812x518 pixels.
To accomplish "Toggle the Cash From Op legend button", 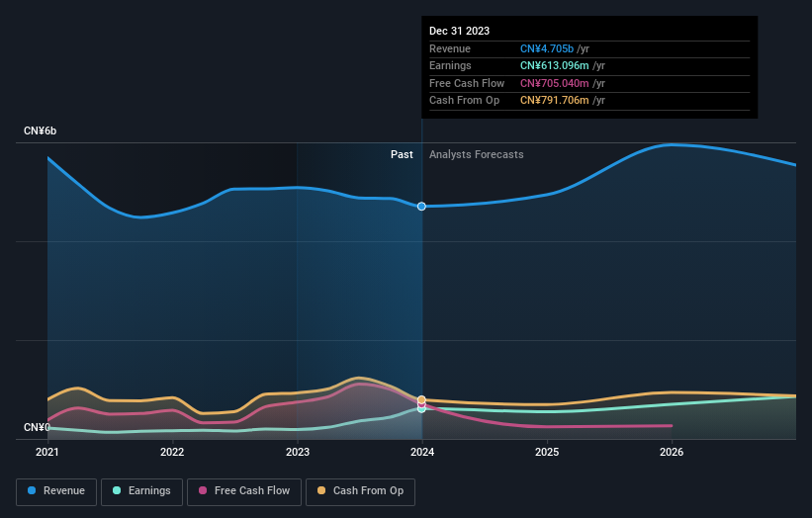I will pyautogui.click(x=360, y=491).
